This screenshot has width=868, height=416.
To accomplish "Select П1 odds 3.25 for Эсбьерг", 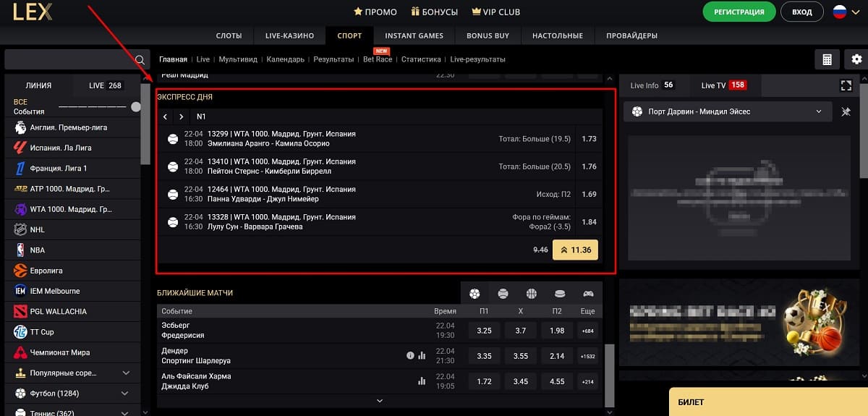I will coord(485,331).
